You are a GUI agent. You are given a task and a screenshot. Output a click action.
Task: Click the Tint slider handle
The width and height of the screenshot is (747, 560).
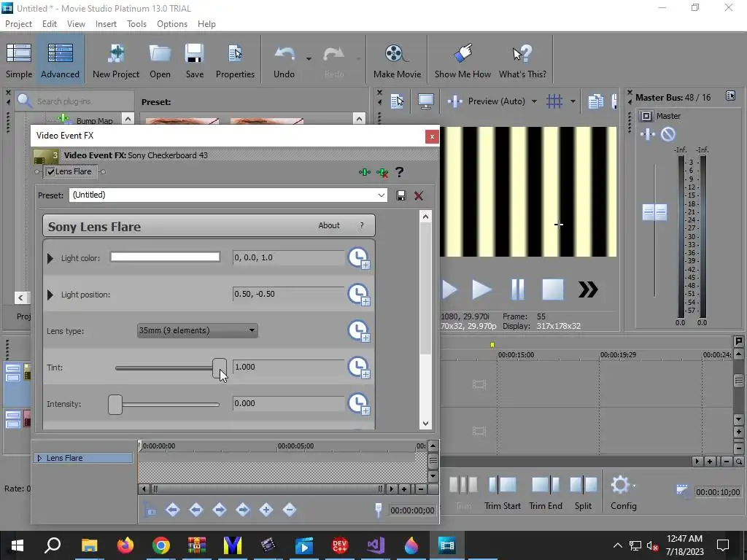tap(220, 368)
